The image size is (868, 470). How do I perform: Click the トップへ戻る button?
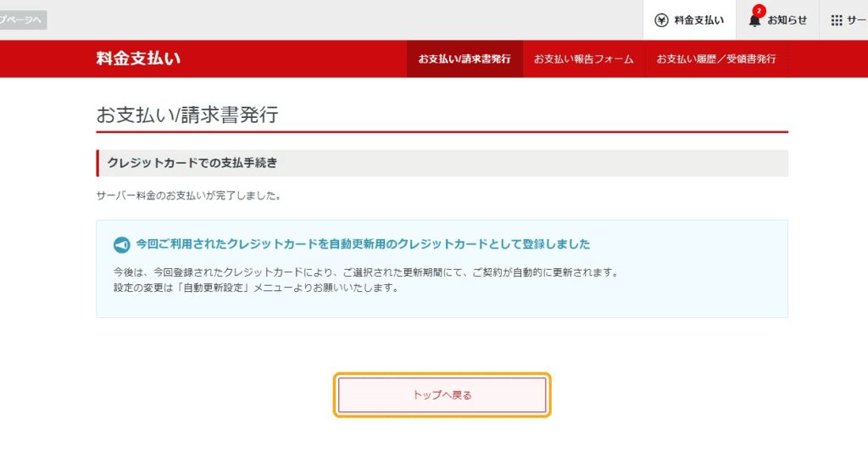442,395
